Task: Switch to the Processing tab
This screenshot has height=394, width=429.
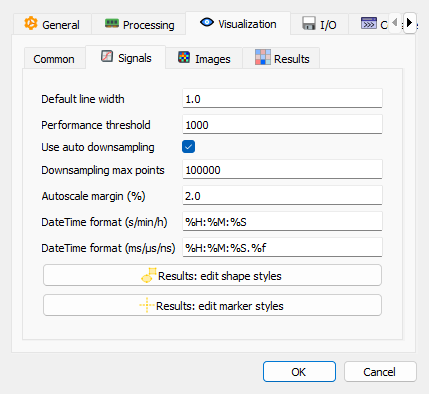Action: (x=138, y=24)
